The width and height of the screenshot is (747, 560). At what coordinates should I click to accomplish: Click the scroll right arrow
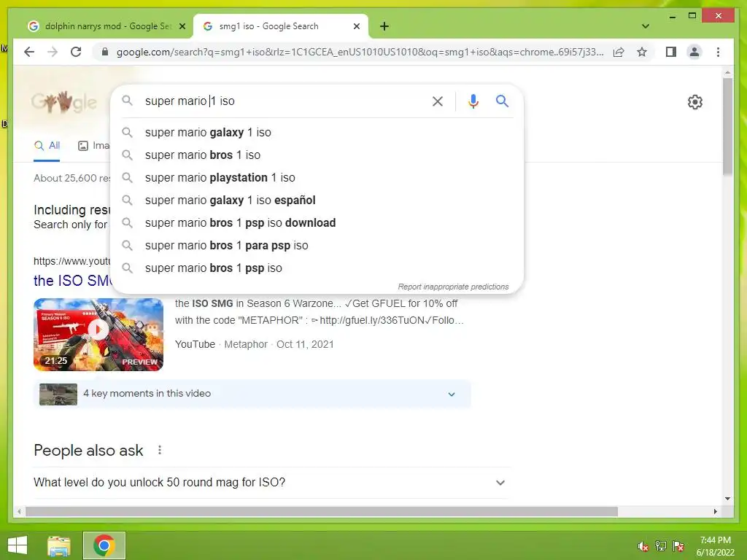click(x=715, y=511)
